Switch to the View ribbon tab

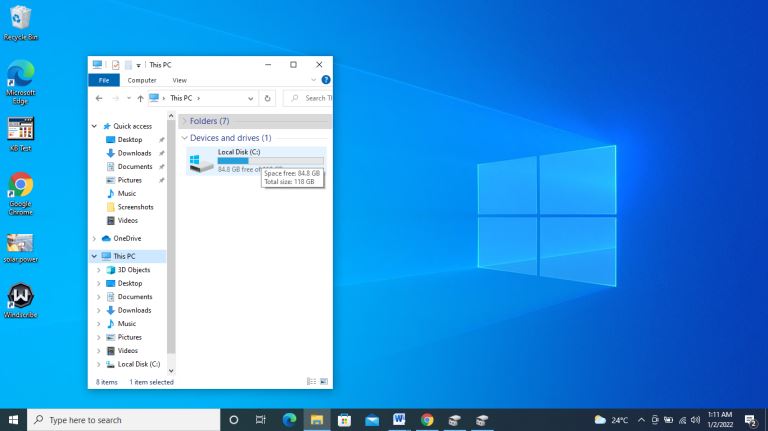(179, 80)
